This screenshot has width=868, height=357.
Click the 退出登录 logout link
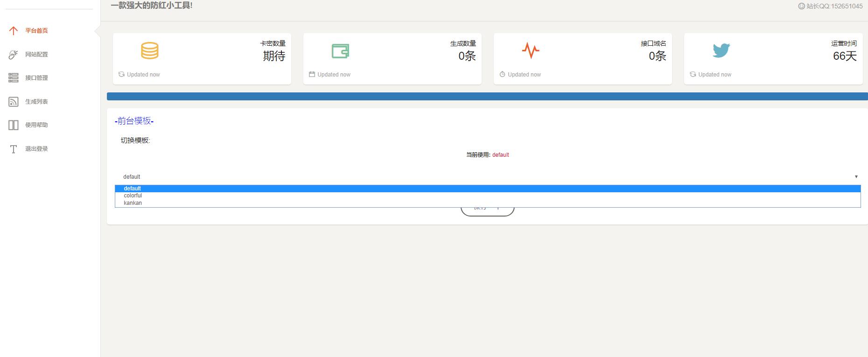pyautogui.click(x=36, y=149)
